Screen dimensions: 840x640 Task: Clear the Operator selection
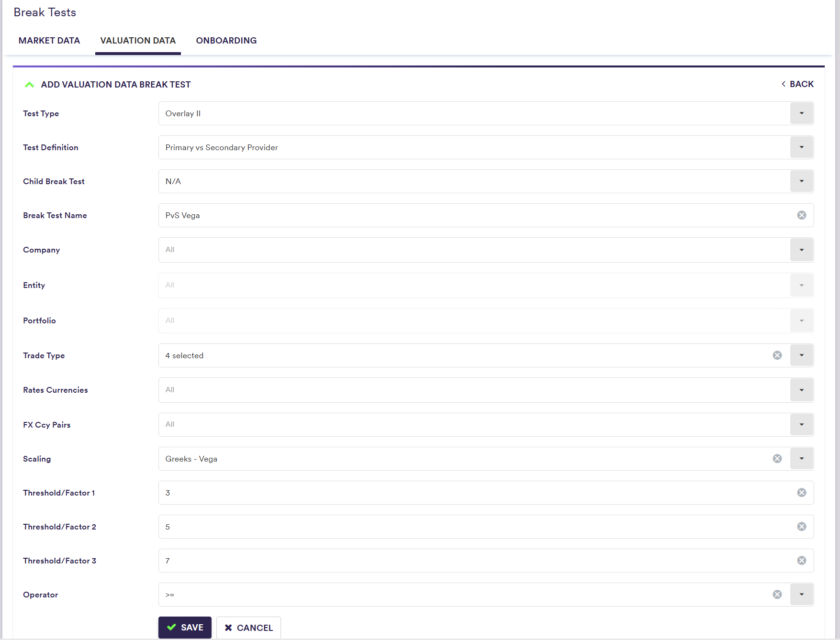click(x=777, y=595)
